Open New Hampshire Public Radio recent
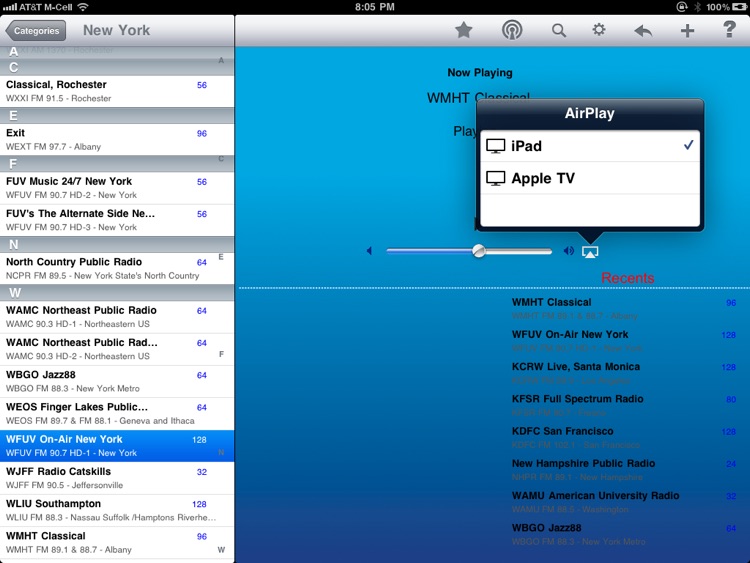Viewport: 750px width, 563px height. [x=624, y=470]
